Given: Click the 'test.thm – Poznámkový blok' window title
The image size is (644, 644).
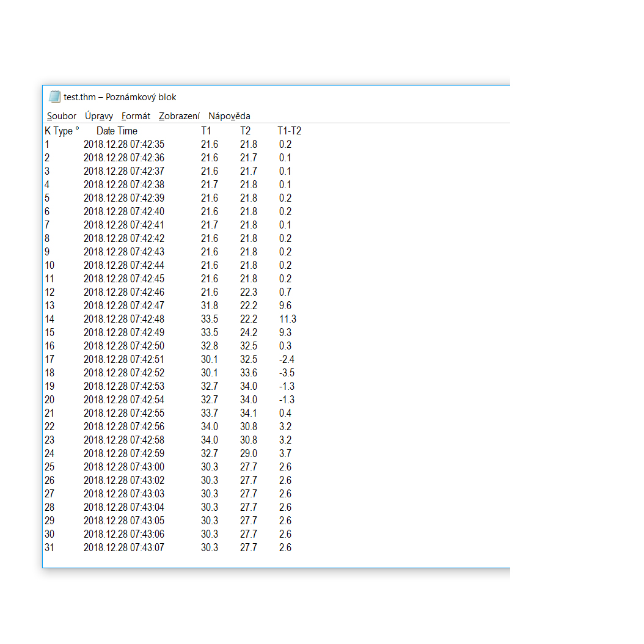Looking at the screenshot, I should [120, 97].
